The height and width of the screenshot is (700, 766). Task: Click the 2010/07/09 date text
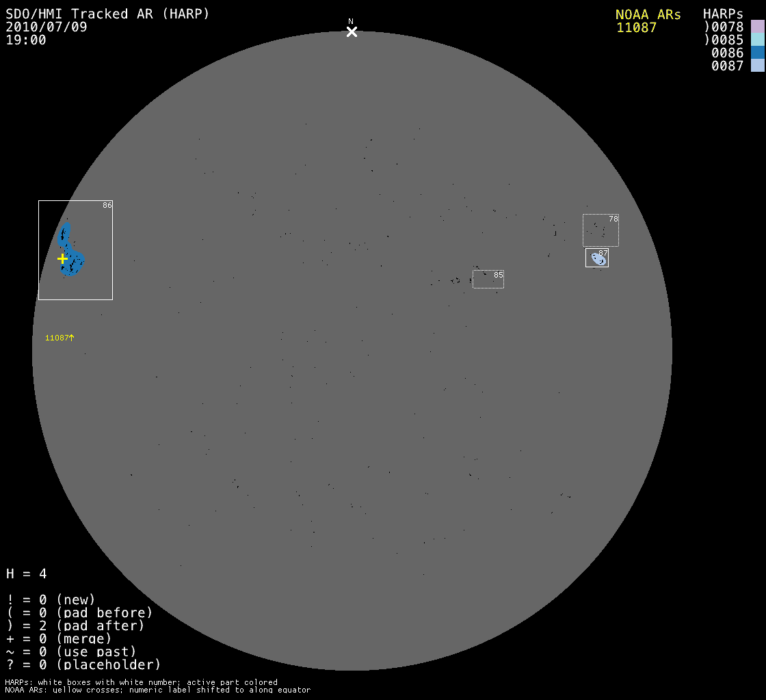tap(47, 27)
